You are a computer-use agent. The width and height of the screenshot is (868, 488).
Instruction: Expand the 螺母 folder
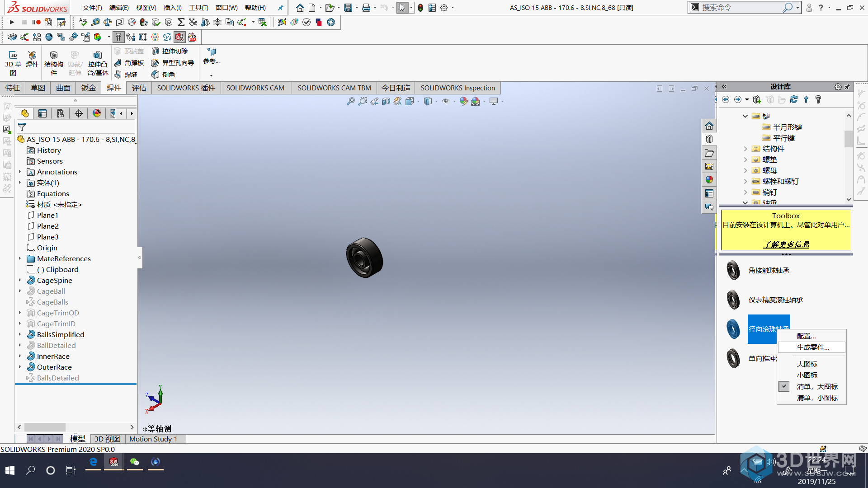pyautogui.click(x=745, y=170)
